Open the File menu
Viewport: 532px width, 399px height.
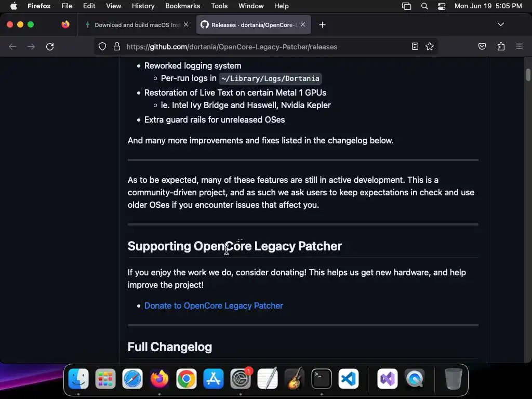pos(67,6)
